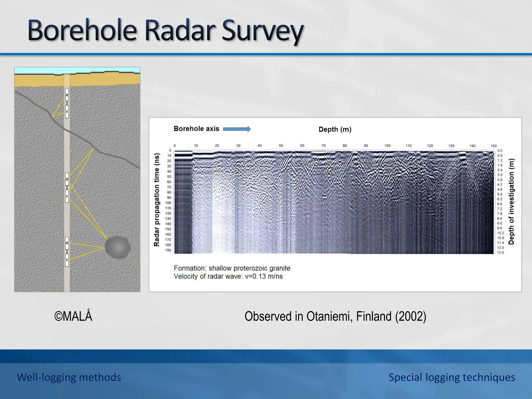Click the Depth (m) axis heading
Screen dimensions: 532x399
335,129
